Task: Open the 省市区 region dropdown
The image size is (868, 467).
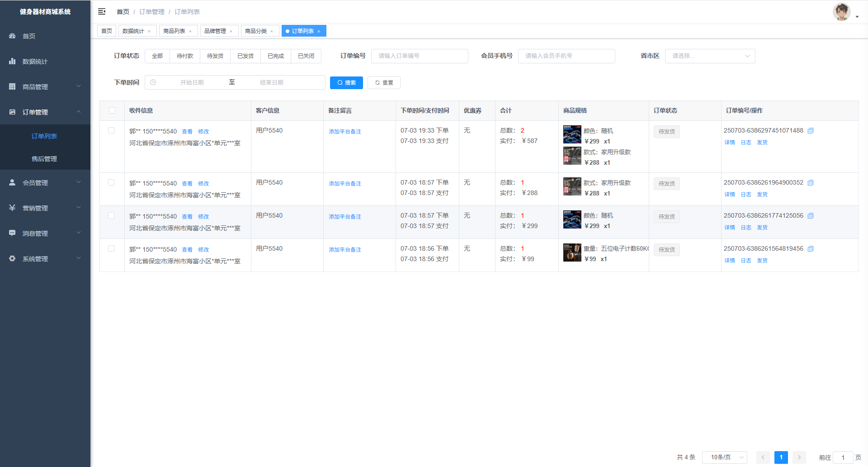Action: coord(710,56)
